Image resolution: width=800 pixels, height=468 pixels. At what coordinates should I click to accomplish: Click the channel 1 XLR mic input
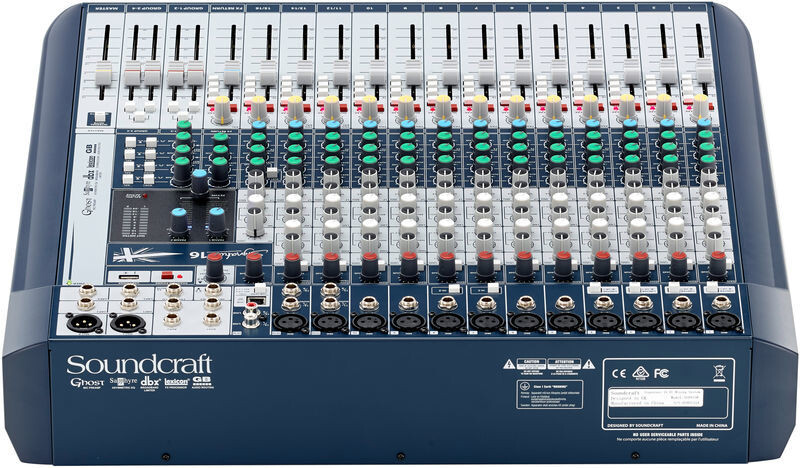tap(721, 322)
